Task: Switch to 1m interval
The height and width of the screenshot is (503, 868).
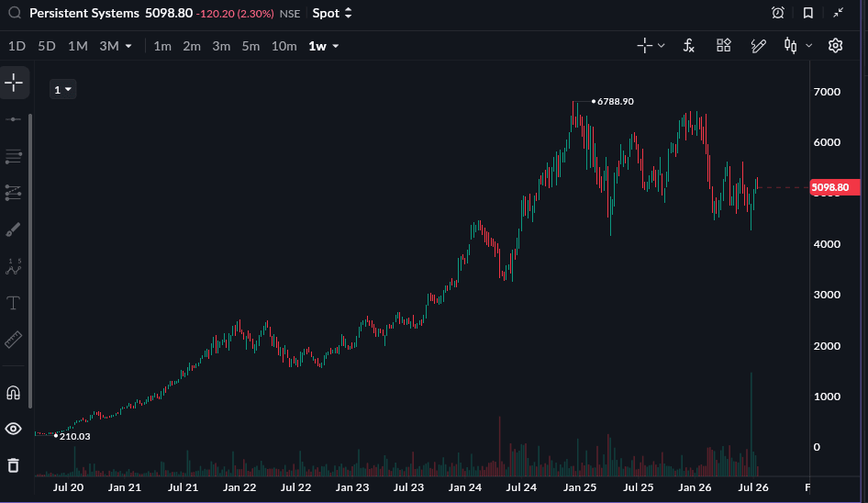Action: point(162,46)
